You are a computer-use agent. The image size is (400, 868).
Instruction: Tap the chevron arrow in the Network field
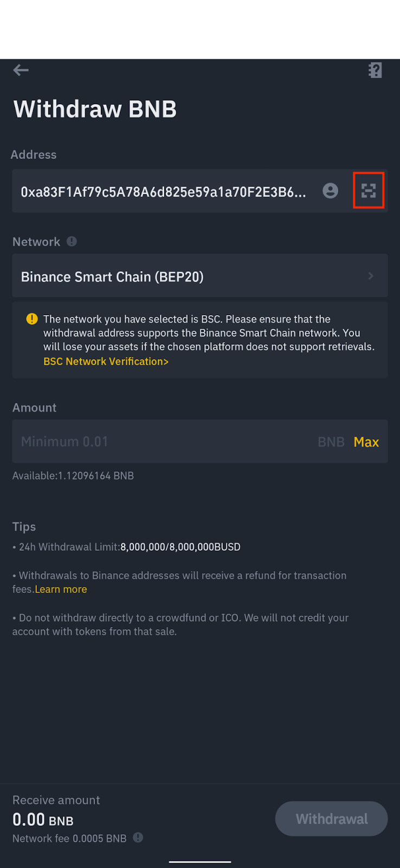pyautogui.click(x=371, y=276)
